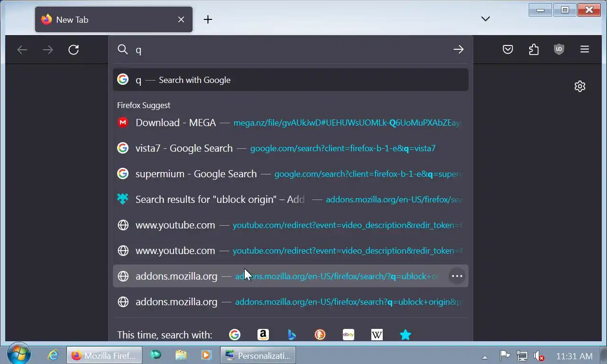Search this time with eBay
607x364 pixels.
(x=349, y=335)
